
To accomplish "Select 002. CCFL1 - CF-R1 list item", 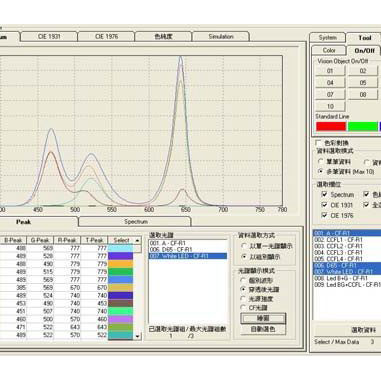I will [347, 240].
